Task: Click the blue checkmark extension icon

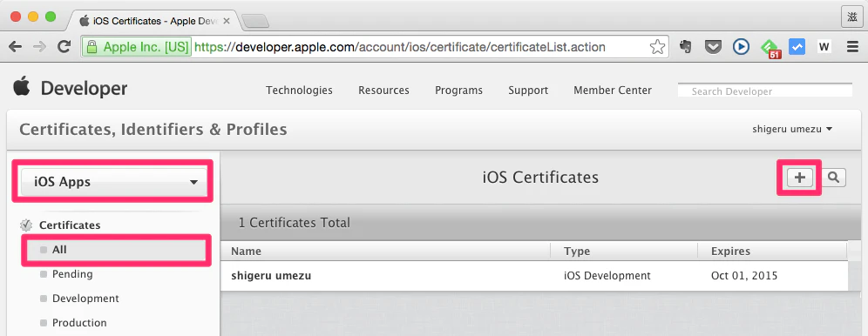Action: pyautogui.click(x=797, y=47)
